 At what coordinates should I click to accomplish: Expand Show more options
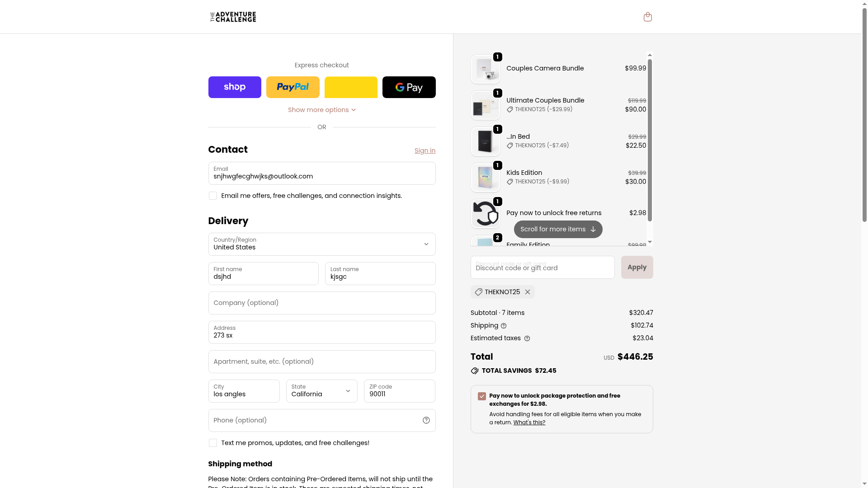tap(321, 110)
